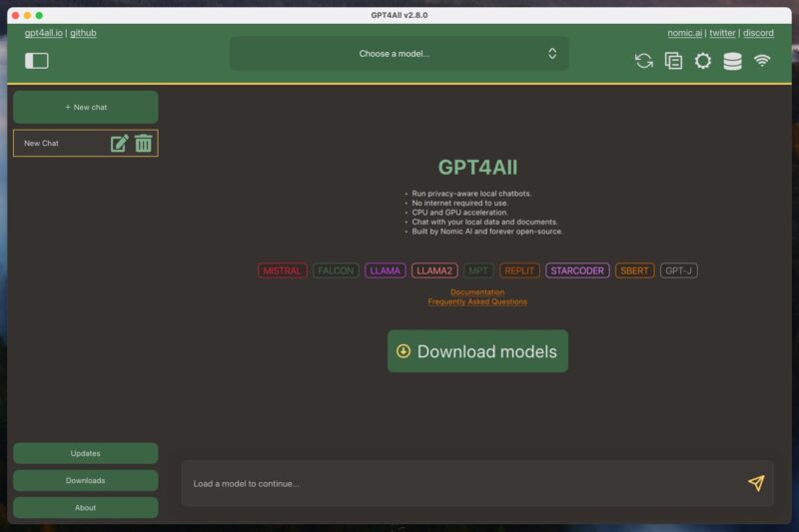Viewport: 799px width, 532px height.
Task: Click the reload model icon
Action: point(644,61)
